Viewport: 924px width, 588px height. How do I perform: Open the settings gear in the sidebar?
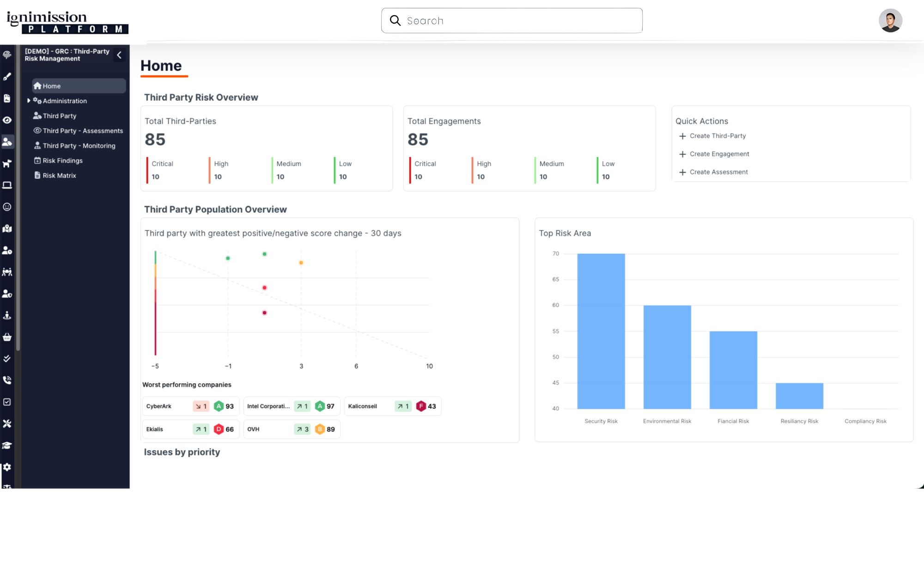7,467
